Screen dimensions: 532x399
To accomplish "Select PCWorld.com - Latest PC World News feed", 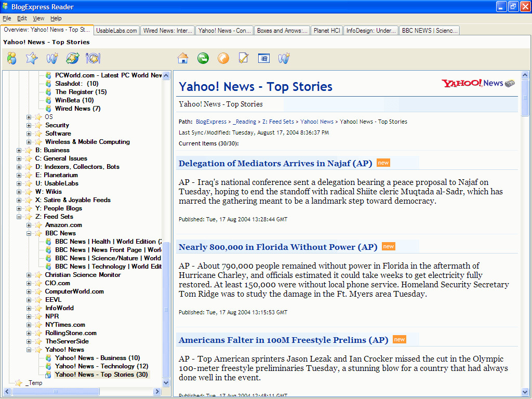I will [x=108, y=75].
